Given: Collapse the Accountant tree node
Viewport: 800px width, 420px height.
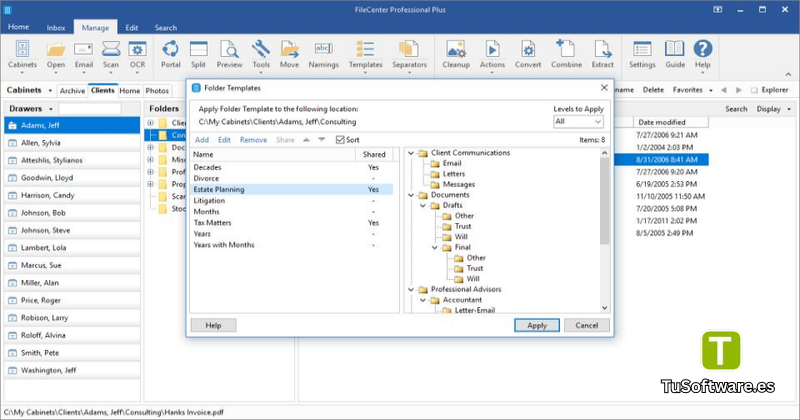Looking at the screenshot, I should pos(423,300).
